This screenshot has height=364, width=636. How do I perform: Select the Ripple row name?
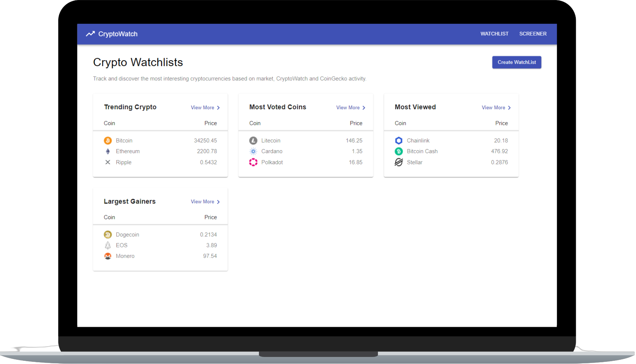(124, 162)
